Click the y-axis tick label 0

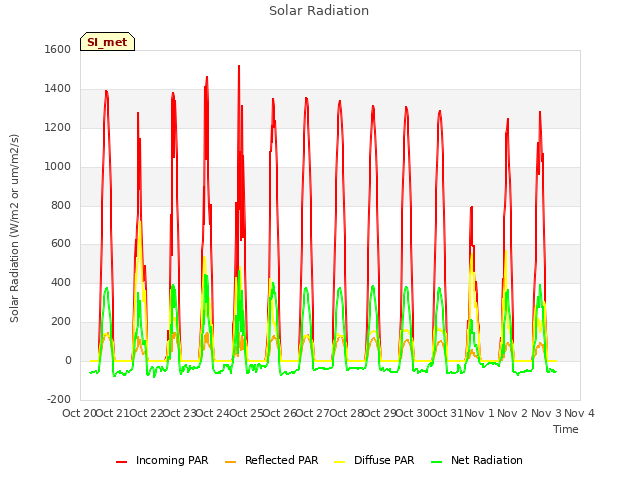coord(68,361)
